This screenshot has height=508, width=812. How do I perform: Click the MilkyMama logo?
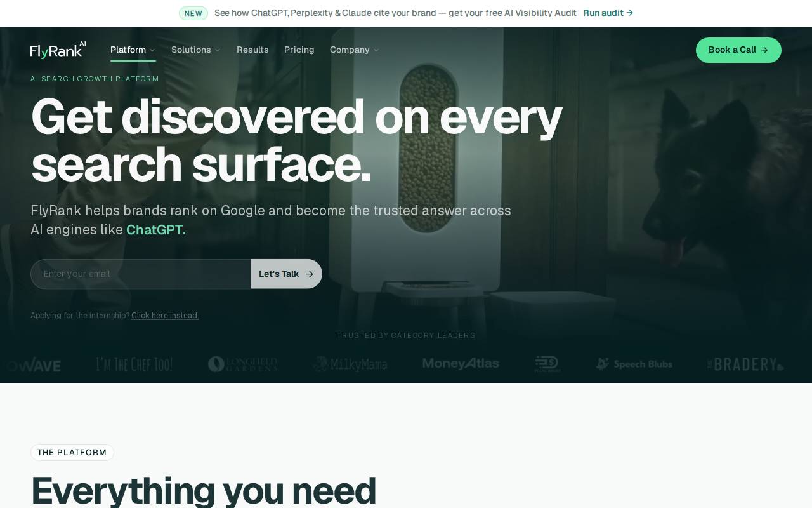350,364
